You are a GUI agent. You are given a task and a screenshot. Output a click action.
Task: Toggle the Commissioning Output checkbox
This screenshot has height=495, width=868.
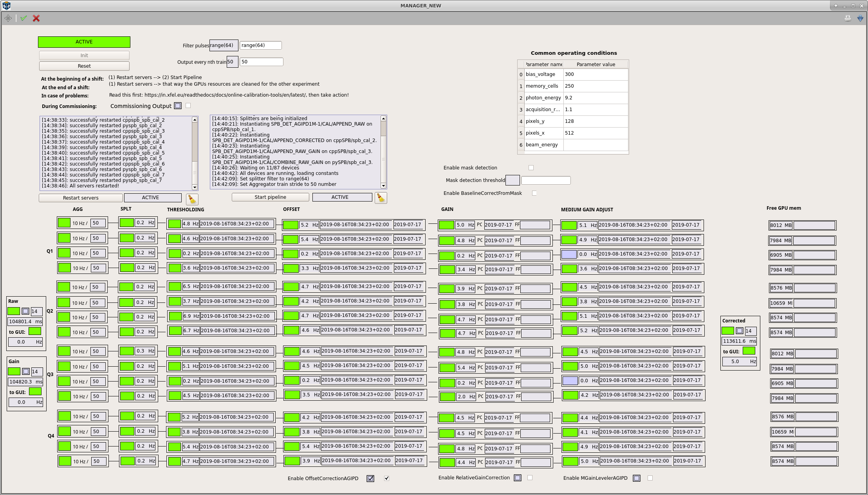188,106
